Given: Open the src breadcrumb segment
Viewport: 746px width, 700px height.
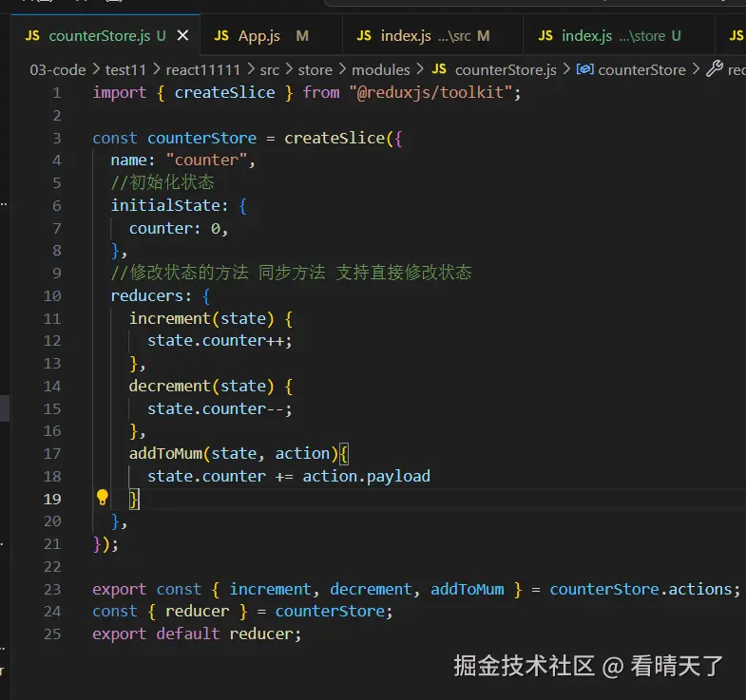Looking at the screenshot, I should [x=269, y=70].
